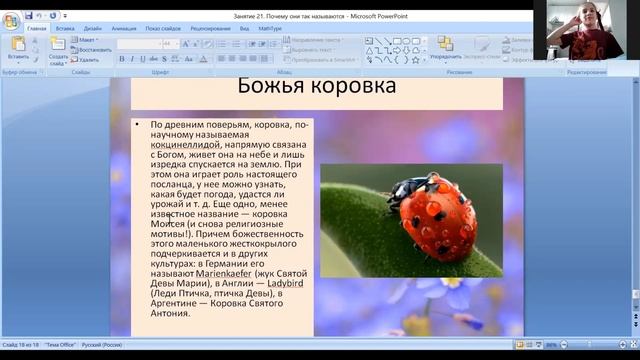Select the Down Arrow shape in gallery

pyautogui.click(x=406, y=51)
